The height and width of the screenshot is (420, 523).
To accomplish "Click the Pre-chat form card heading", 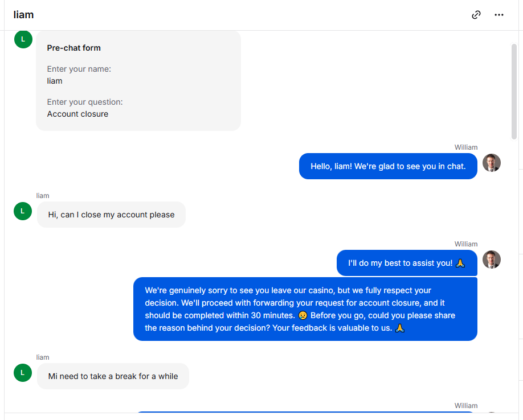I will tap(73, 48).
